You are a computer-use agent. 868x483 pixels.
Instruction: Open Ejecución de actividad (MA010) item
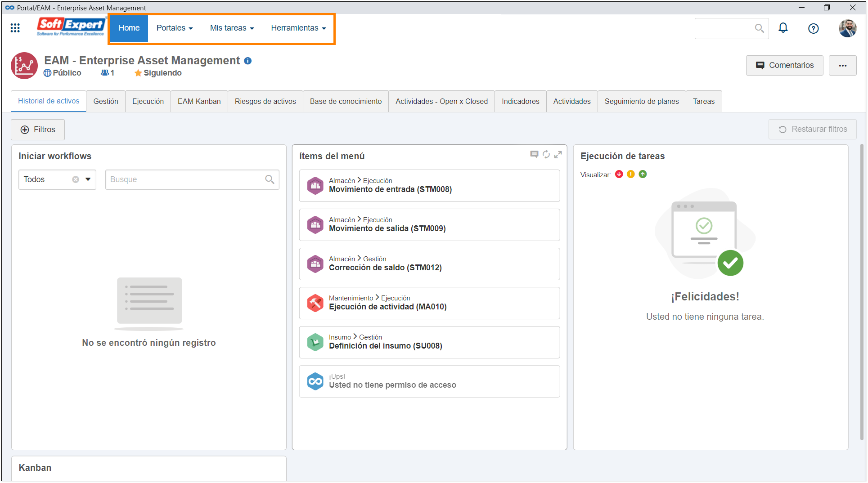(x=429, y=303)
